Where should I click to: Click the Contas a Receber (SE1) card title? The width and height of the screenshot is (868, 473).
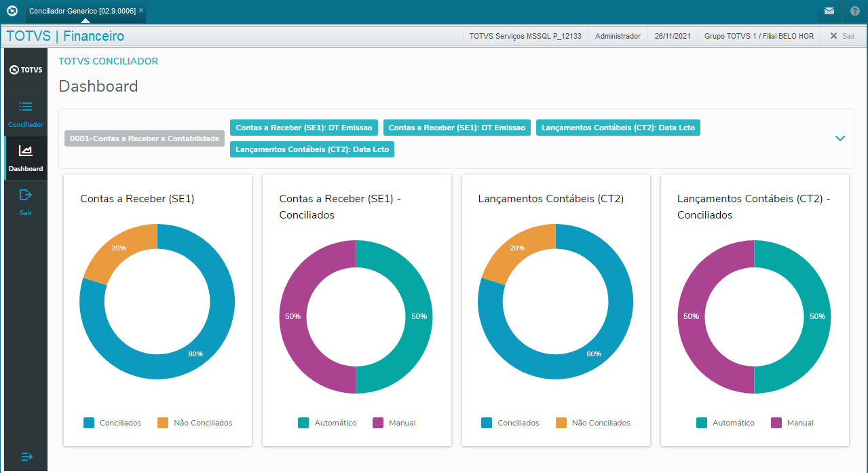(x=138, y=199)
